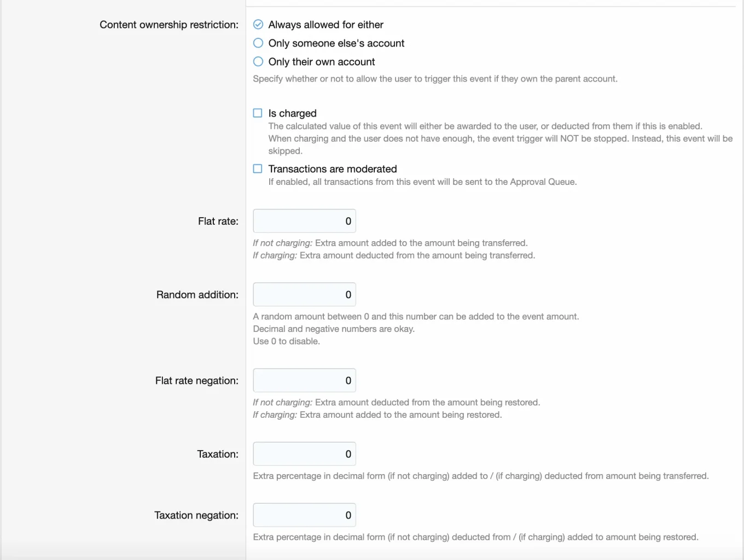This screenshot has height=560, width=744.
Task: Click into the Random addition input box
Action: (305, 295)
